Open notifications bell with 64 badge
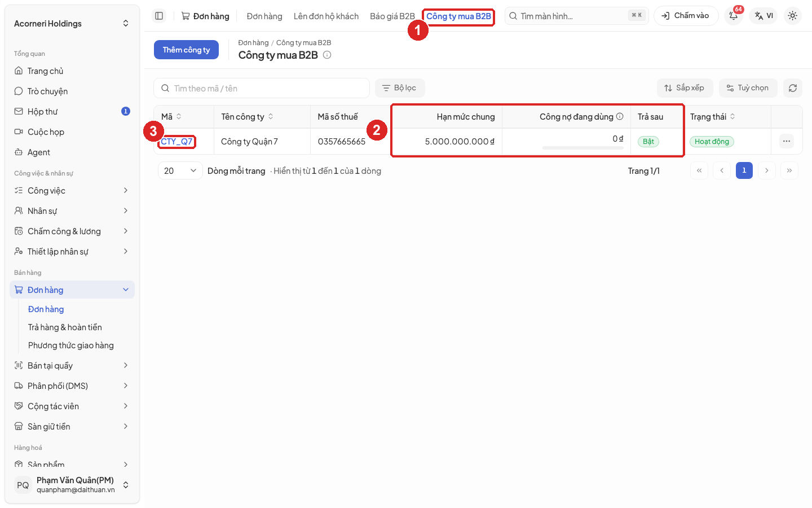The height and width of the screenshot is (508, 812). 734,16
